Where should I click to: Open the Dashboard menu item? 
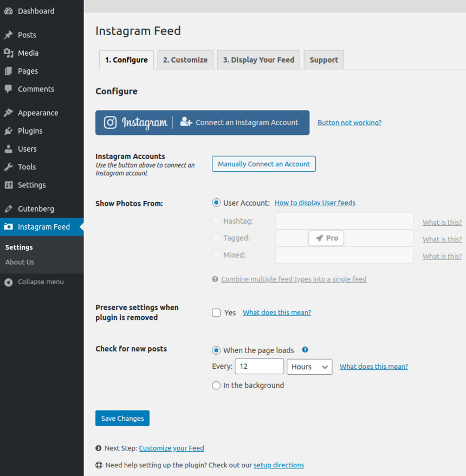(x=42, y=11)
